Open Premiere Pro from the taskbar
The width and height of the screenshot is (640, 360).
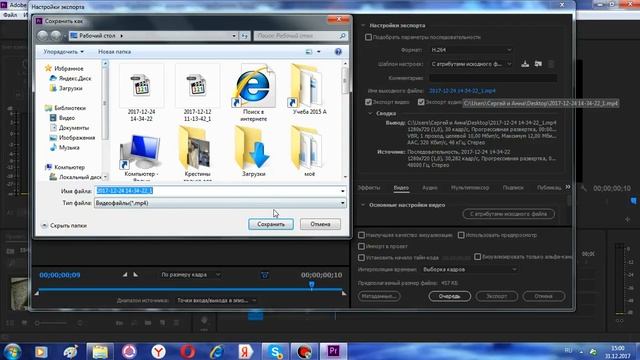point(333,351)
